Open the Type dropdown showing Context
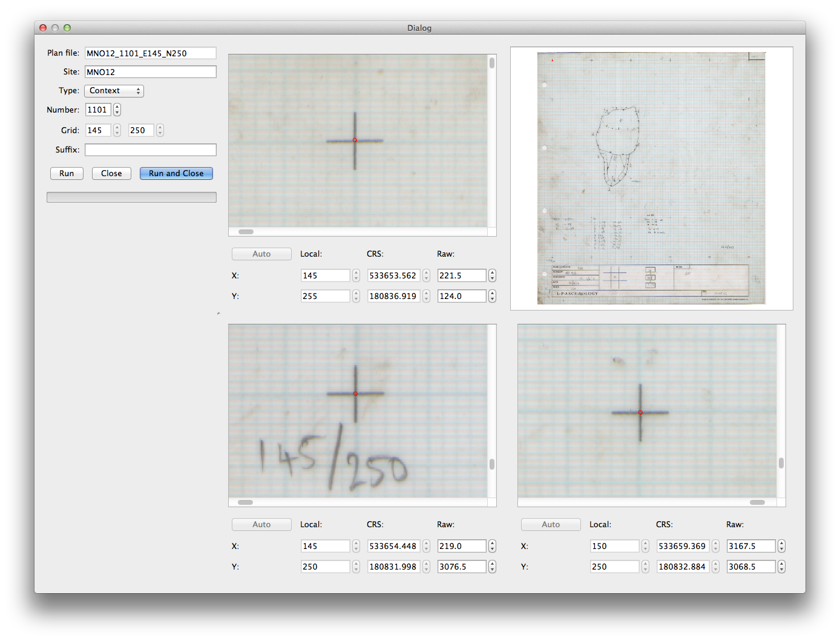 pos(114,90)
